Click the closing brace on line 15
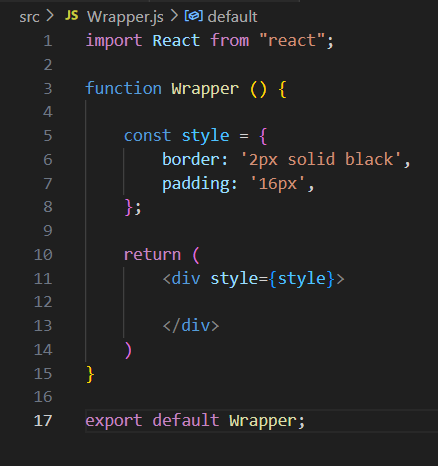This screenshot has height=466, width=438. pos(90,374)
